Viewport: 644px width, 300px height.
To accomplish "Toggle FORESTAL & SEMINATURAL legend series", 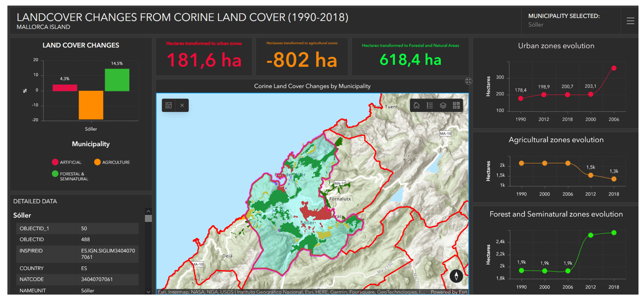I will (x=70, y=176).
